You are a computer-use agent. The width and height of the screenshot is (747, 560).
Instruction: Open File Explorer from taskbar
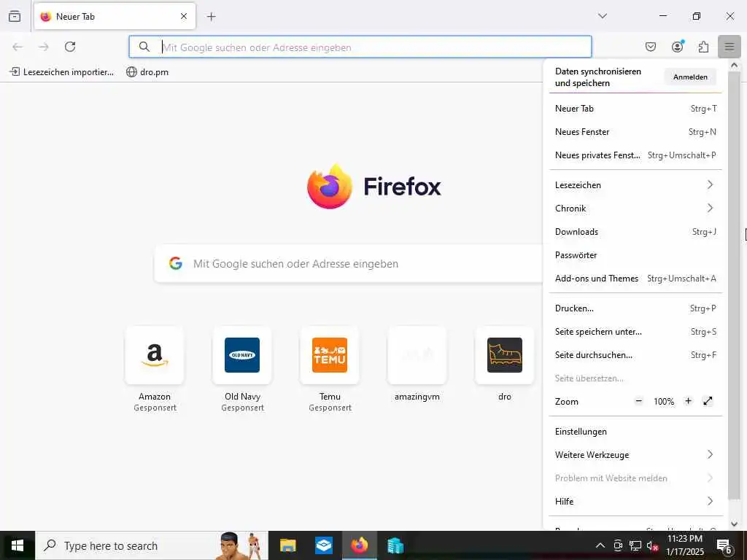287,545
